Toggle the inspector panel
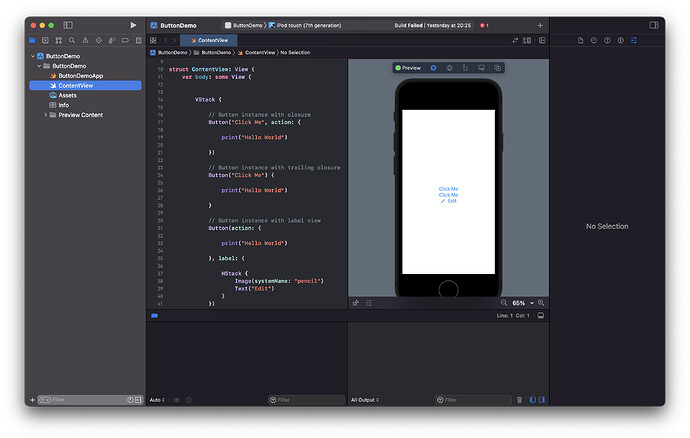 (x=654, y=25)
